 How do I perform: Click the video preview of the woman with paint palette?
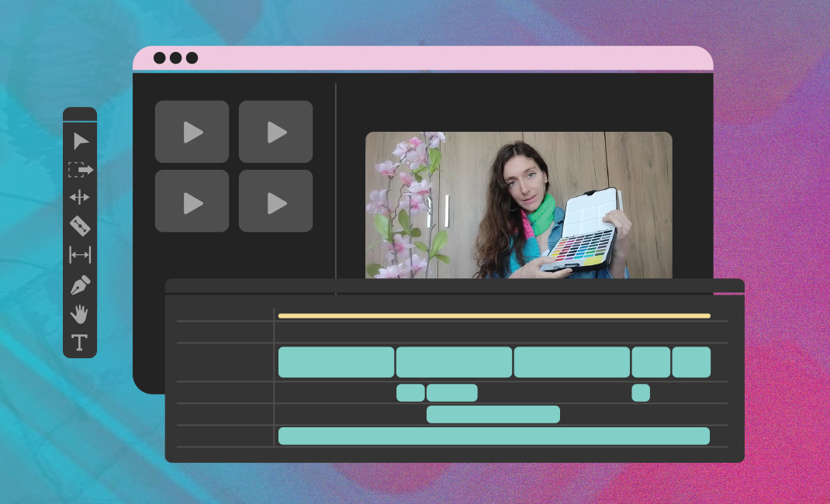518,205
